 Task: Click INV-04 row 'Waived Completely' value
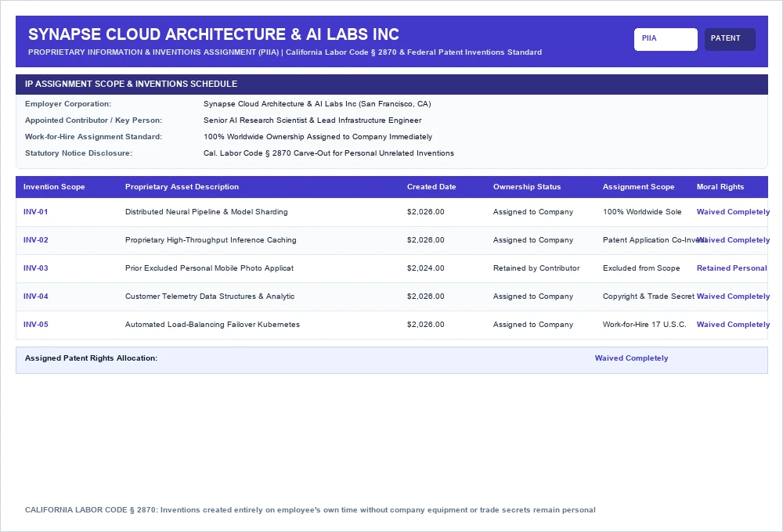733,297
